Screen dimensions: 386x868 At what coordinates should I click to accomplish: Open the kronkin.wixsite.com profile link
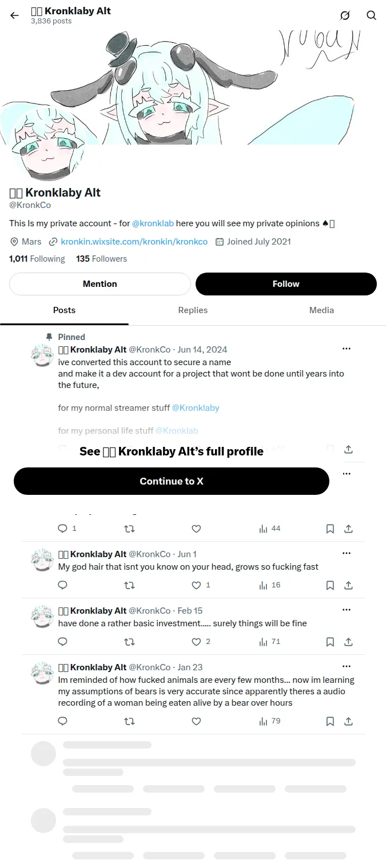[134, 242]
